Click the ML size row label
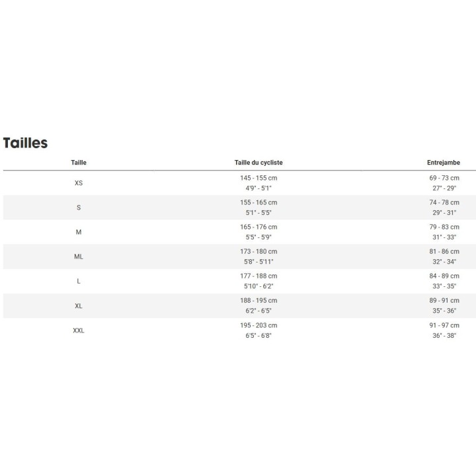476x476 pixels. pos(79,257)
